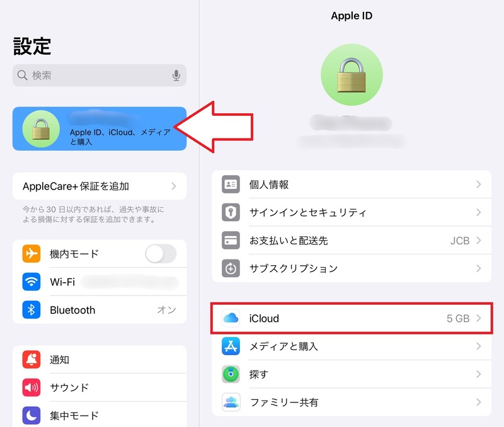Click the お支払いと配送先 card icon
Image resolution: width=504 pixels, height=427 pixels.
(231, 241)
